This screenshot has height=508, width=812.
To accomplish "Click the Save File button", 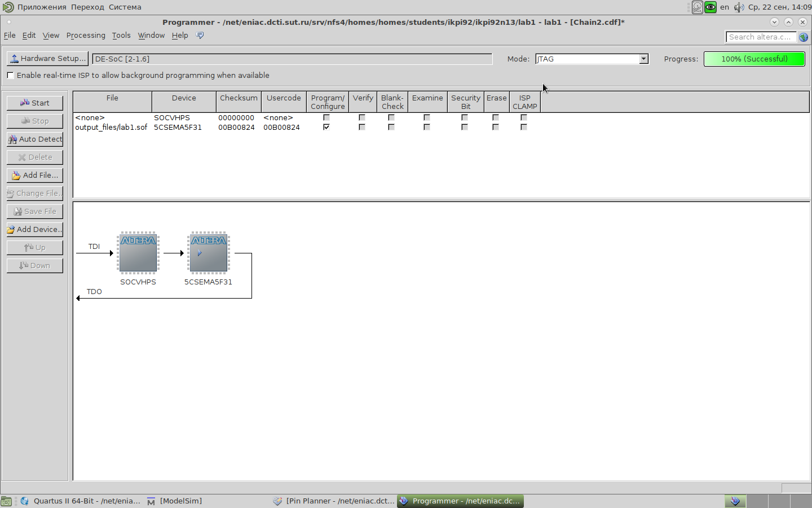I will [x=34, y=211].
